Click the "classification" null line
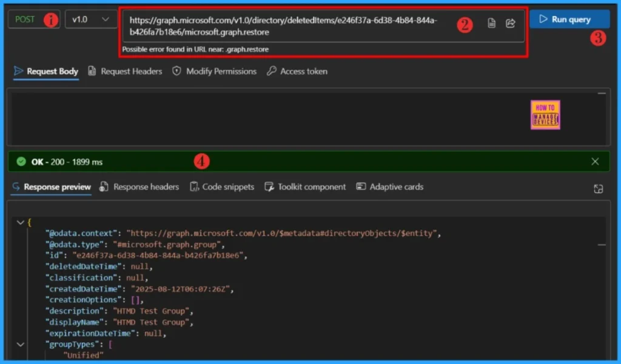Screen dimensions: 621x364 (96, 278)
